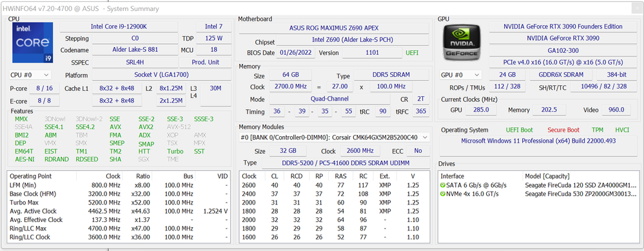Click the Turbo Max operating point row
The image size is (644, 251).
(118, 203)
